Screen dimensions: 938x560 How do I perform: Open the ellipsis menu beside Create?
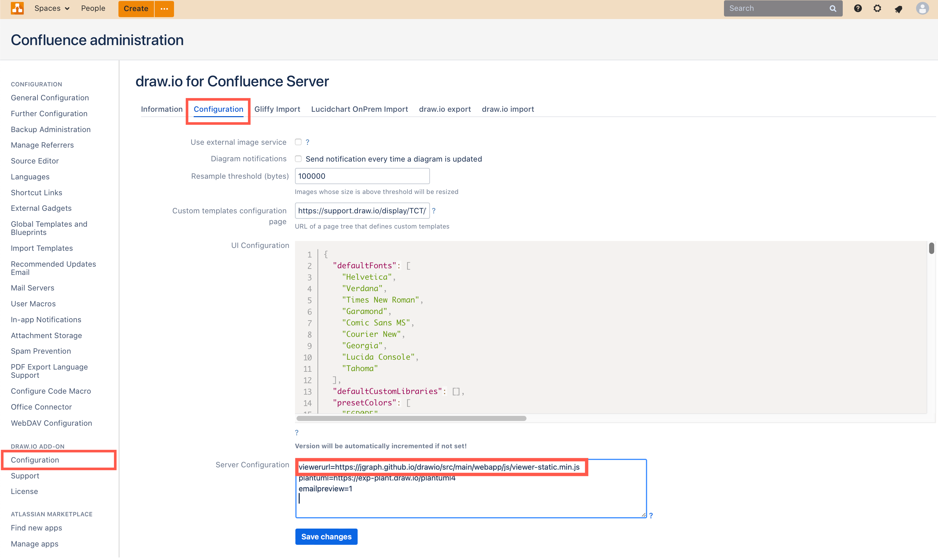[164, 8]
